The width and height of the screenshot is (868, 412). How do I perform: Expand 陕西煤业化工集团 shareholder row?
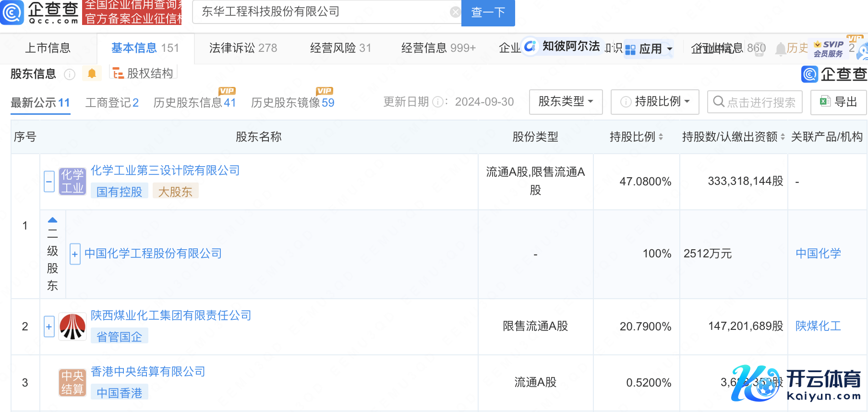point(49,327)
